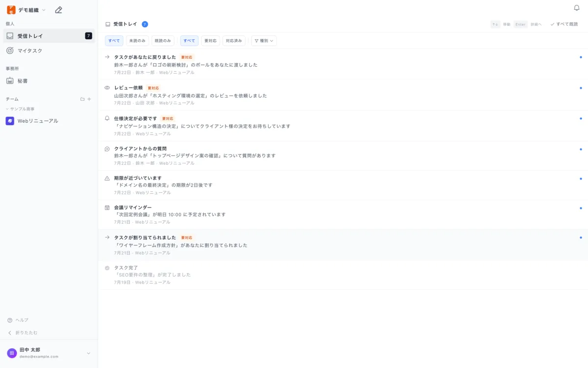The width and height of the screenshot is (588, 368).
Task: Click the マイタスク target icon
Action: click(x=10, y=51)
